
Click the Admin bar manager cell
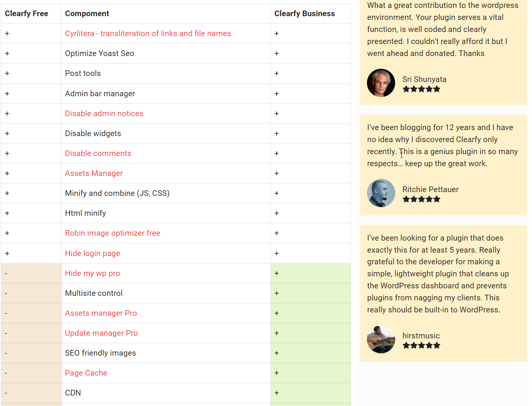(x=165, y=94)
